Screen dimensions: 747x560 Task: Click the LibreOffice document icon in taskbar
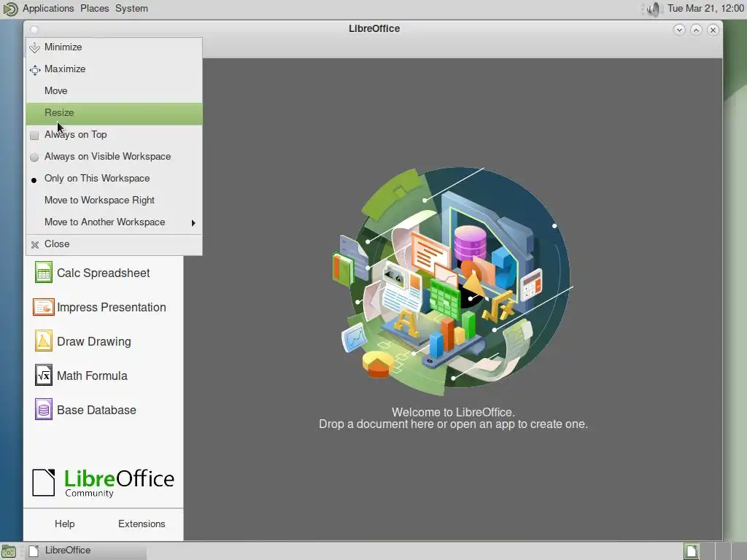click(x=34, y=551)
